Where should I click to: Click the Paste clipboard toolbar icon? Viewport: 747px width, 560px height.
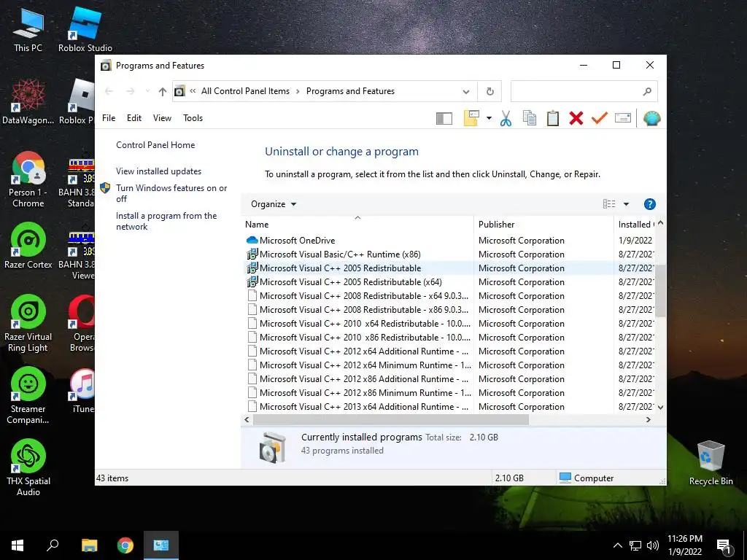point(553,118)
